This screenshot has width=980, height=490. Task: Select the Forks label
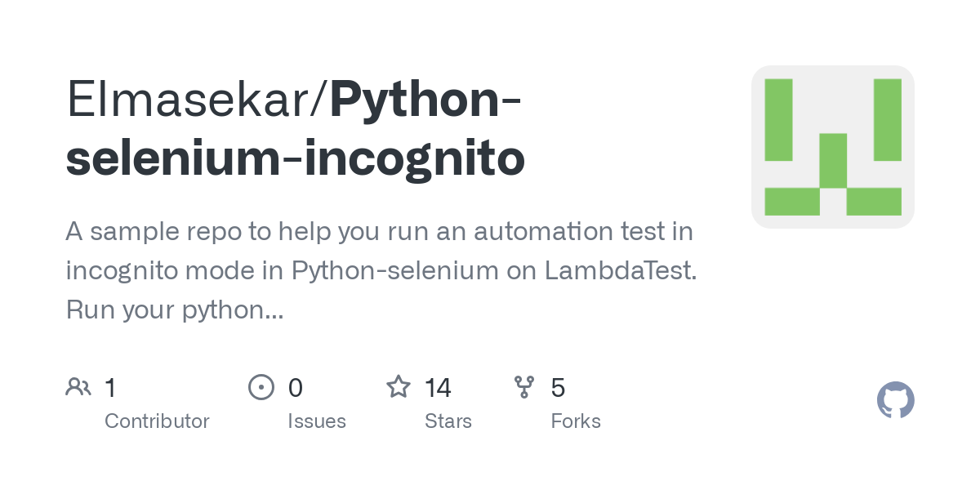pyautogui.click(x=576, y=421)
